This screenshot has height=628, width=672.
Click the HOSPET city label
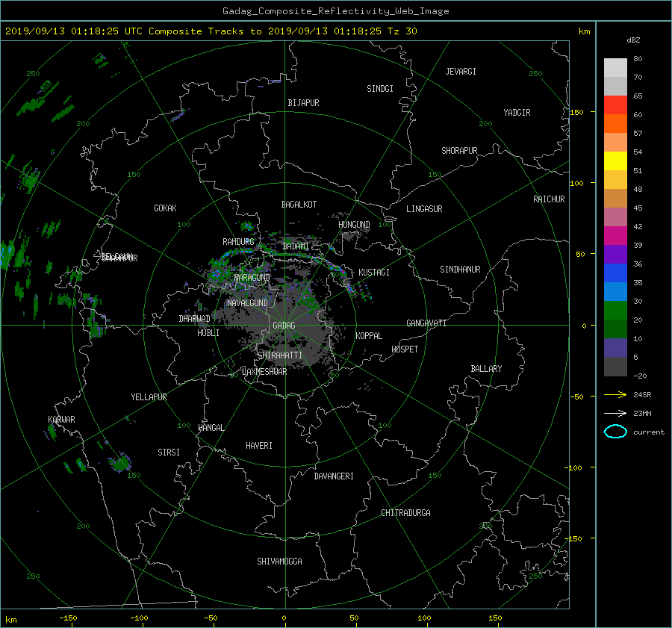pyautogui.click(x=405, y=349)
